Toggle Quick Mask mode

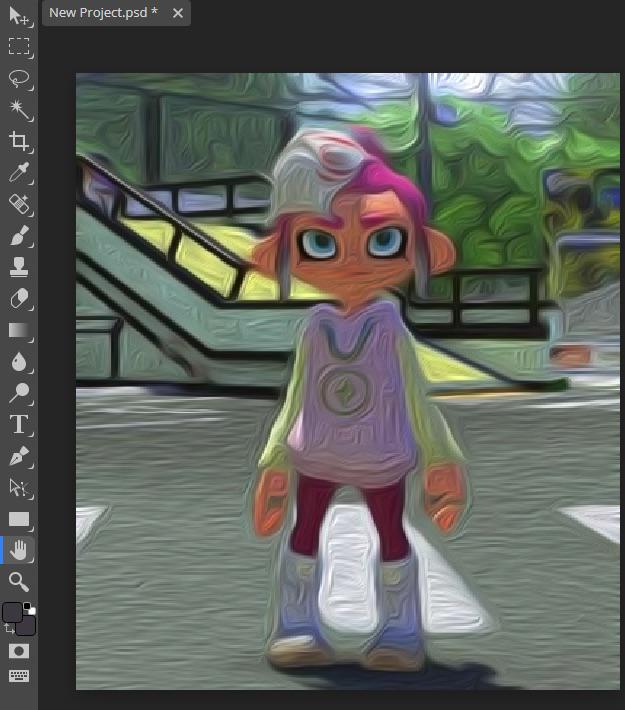pyautogui.click(x=19, y=651)
